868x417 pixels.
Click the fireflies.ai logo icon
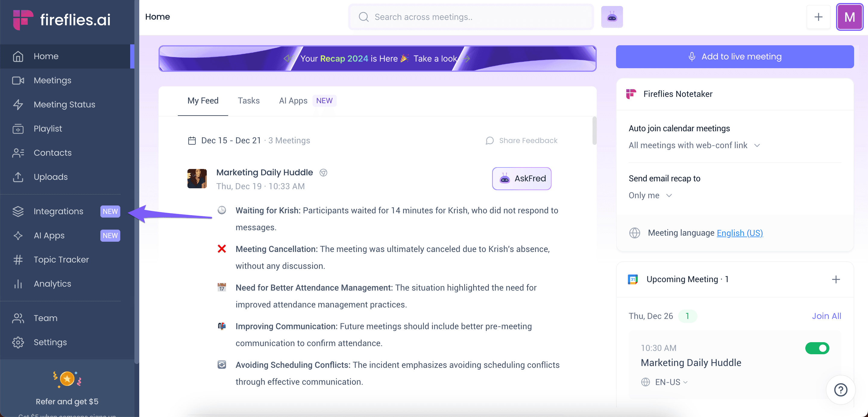click(23, 20)
